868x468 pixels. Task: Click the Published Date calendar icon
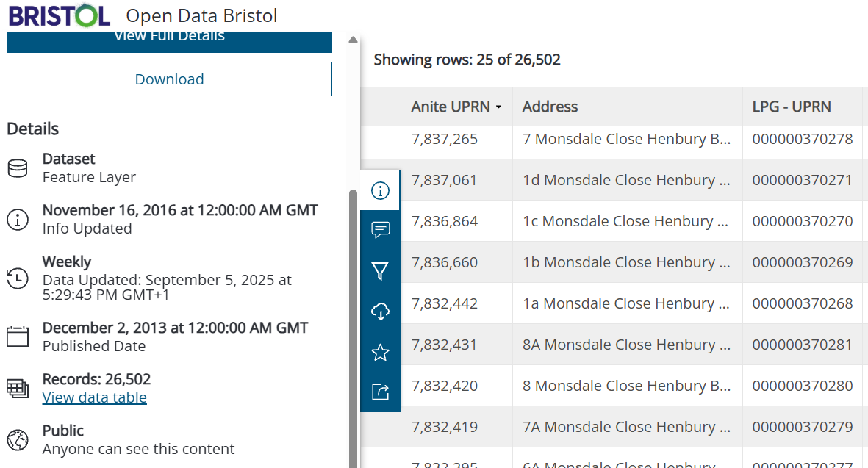[x=18, y=337]
